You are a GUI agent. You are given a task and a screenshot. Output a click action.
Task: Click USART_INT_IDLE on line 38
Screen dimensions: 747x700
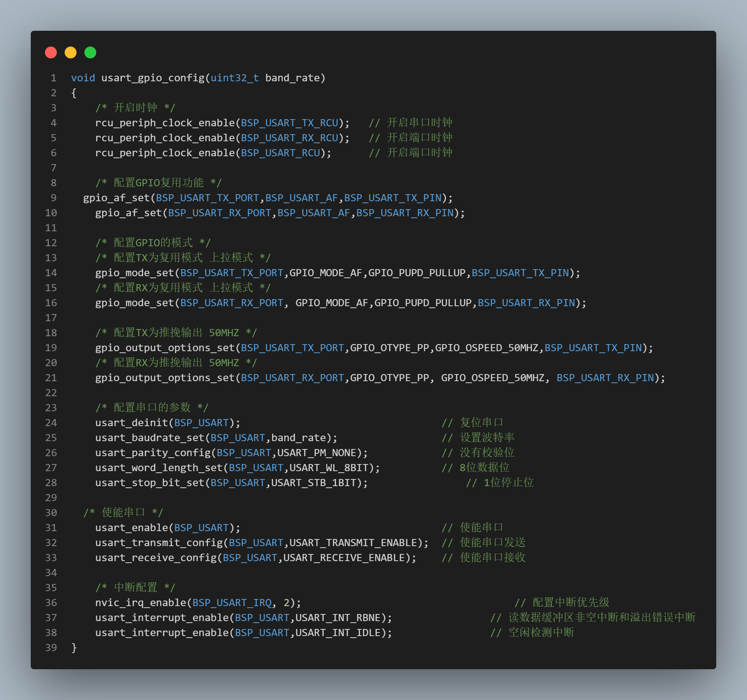[x=338, y=633]
